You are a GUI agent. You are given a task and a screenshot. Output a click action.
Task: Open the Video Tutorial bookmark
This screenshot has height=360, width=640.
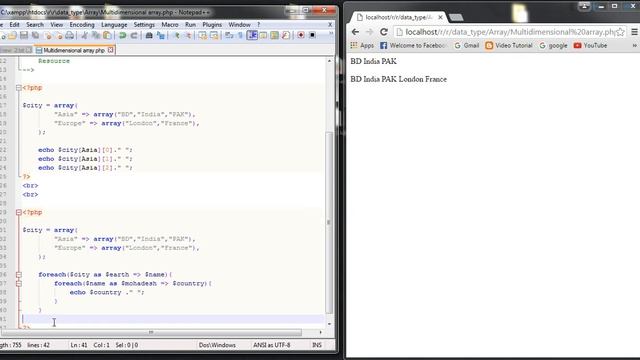509,46
